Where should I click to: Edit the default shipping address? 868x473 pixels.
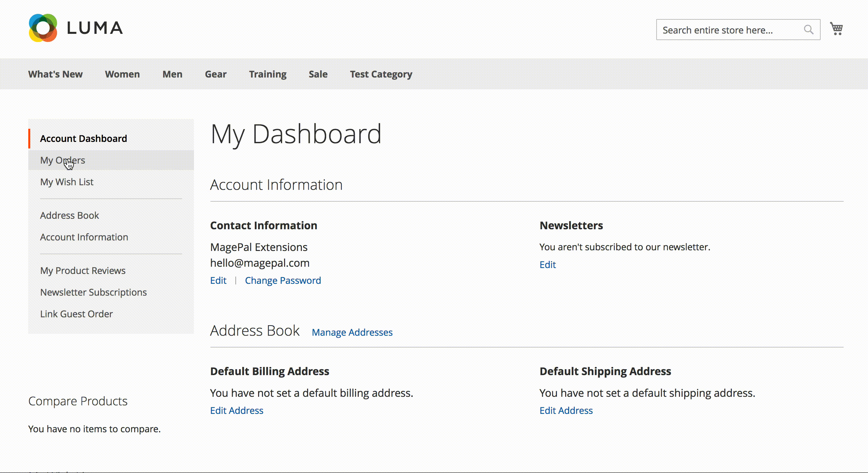coord(566,410)
